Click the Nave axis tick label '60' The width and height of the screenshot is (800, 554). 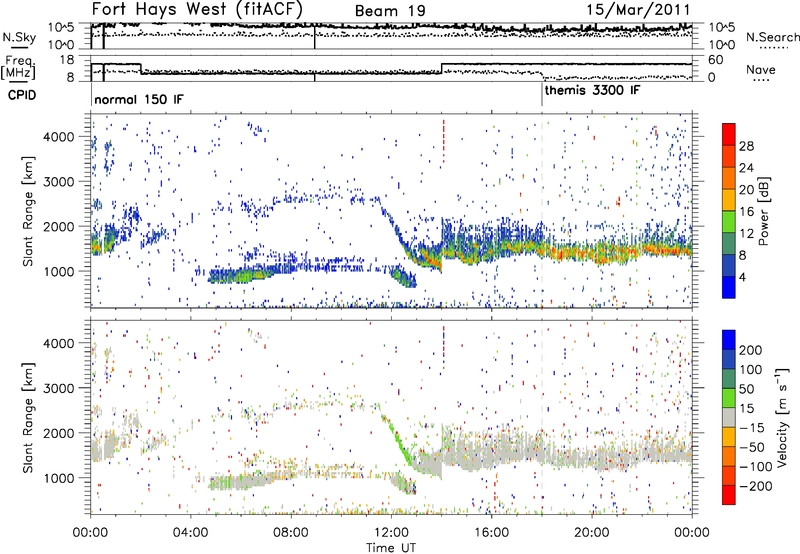(x=716, y=60)
